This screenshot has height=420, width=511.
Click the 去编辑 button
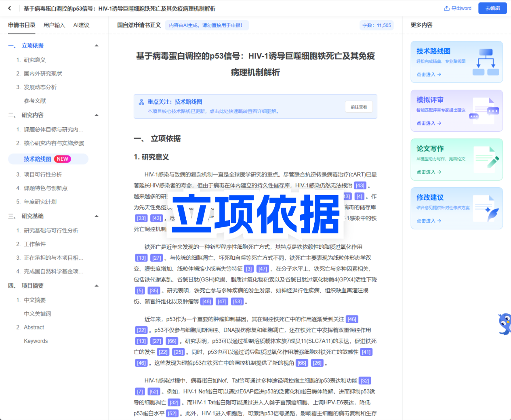click(492, 8)
